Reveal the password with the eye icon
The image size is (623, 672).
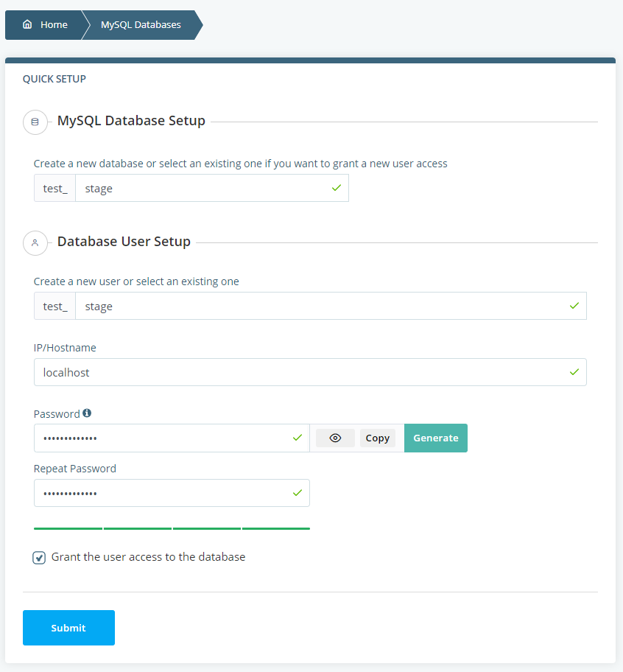pos(335,438)
